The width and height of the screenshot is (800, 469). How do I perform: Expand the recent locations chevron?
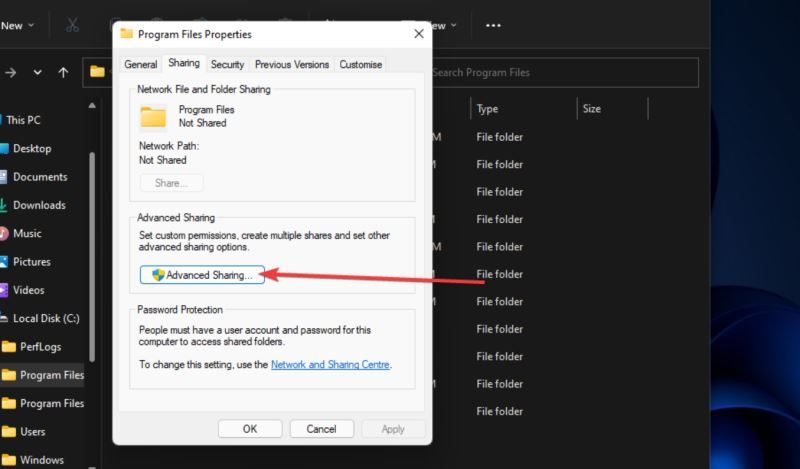38,72
